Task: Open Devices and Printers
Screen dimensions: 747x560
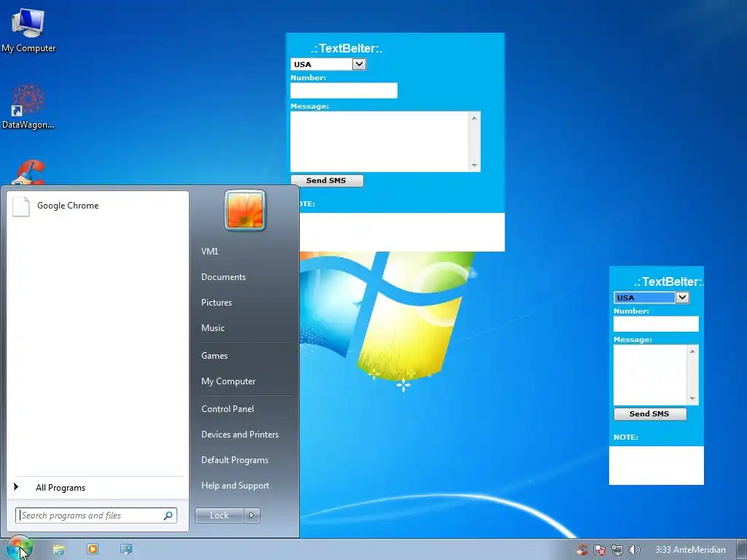Action: click(239, 435)
